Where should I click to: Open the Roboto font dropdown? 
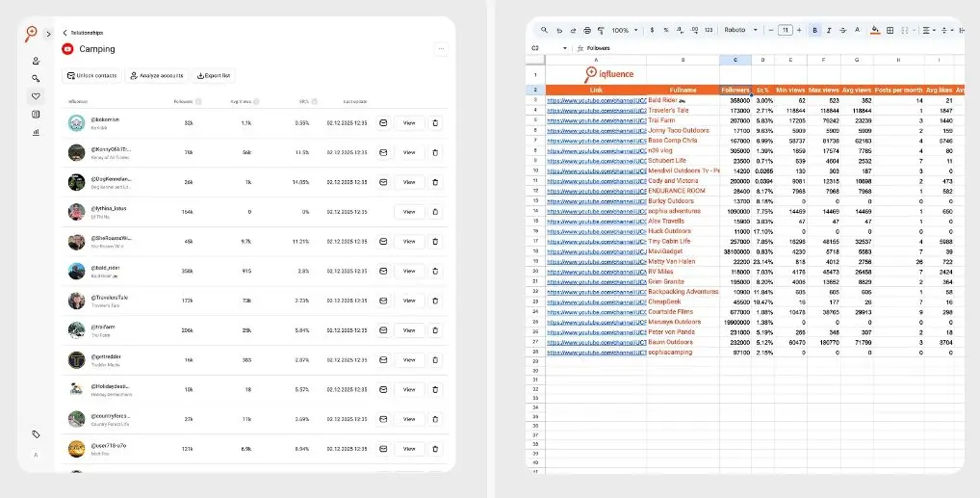(737, 30)
